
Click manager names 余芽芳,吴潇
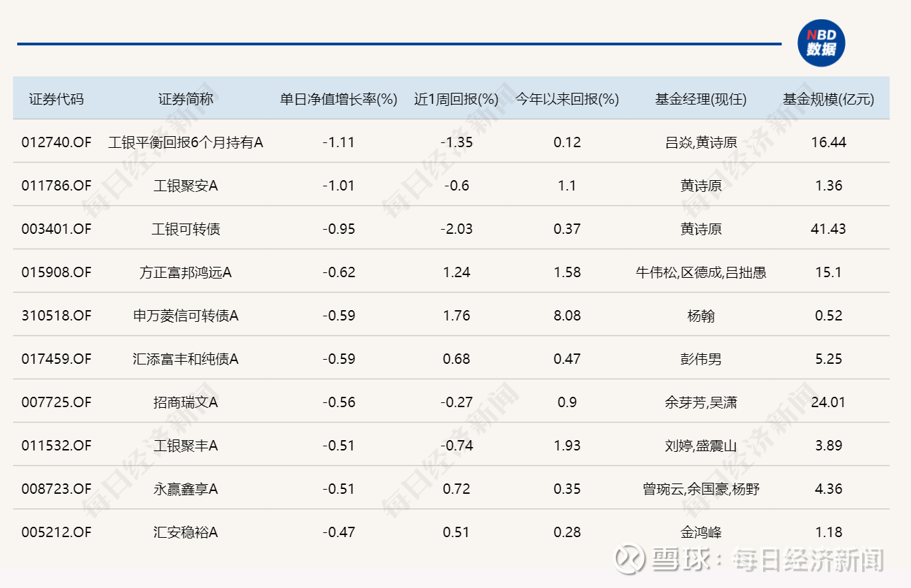700,402
